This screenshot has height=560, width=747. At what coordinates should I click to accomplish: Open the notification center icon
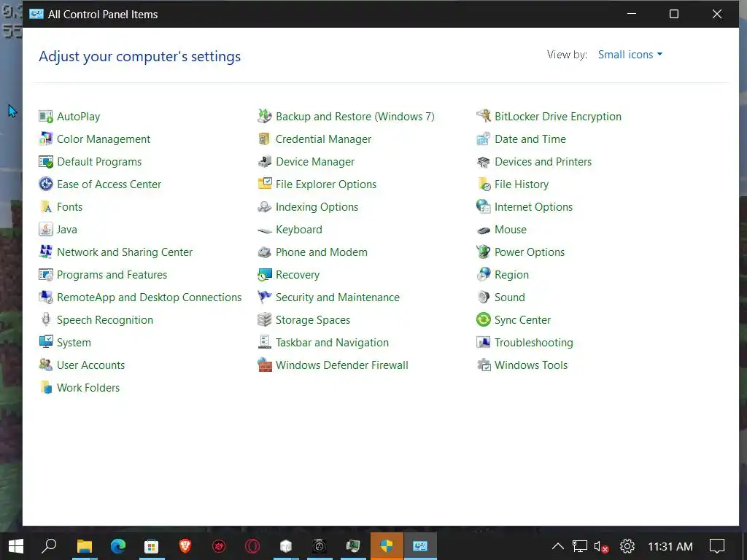click(x=717, y=546)
